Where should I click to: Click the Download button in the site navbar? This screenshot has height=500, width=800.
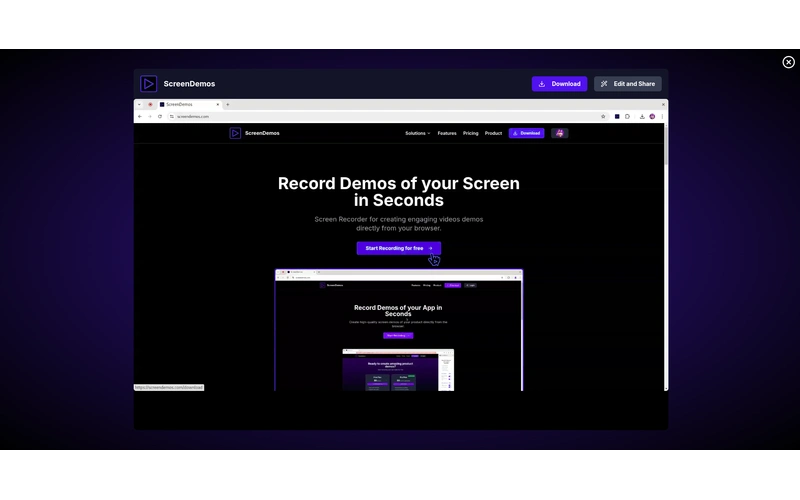[527, 133]
